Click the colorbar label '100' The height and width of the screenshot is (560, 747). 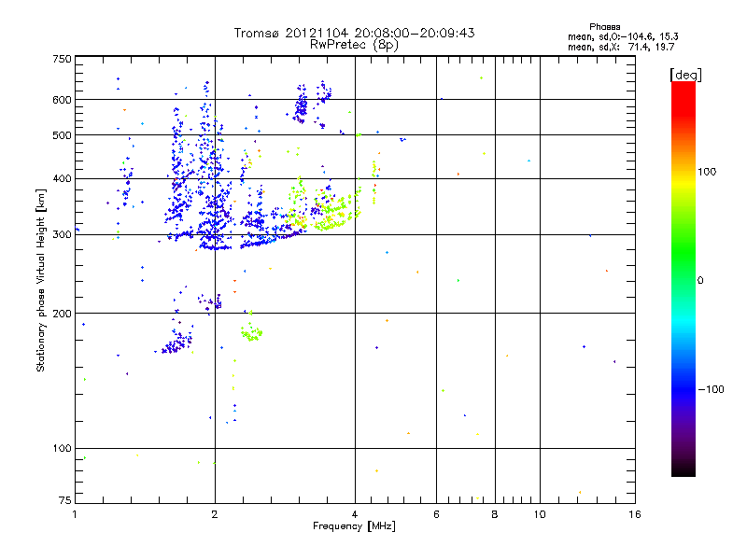pos(707,172)
